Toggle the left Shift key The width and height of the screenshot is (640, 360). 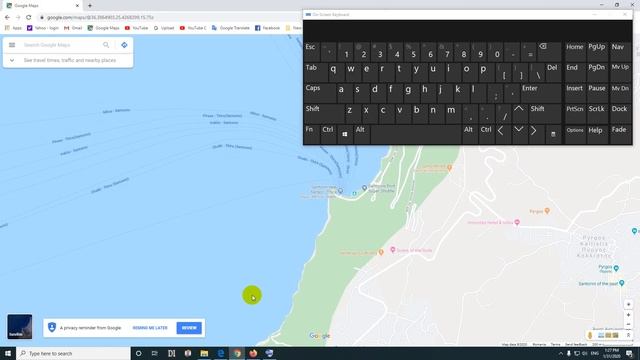[324, 113]
